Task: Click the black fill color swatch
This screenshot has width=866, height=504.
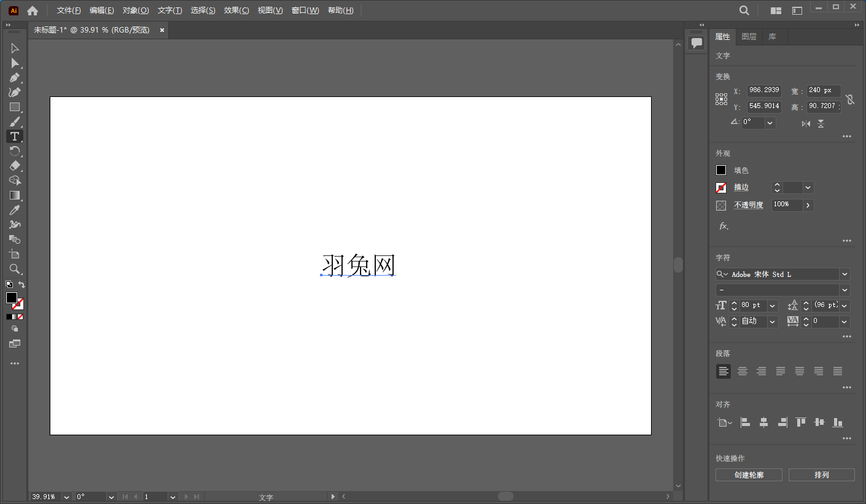Action: tap(720, 170)
